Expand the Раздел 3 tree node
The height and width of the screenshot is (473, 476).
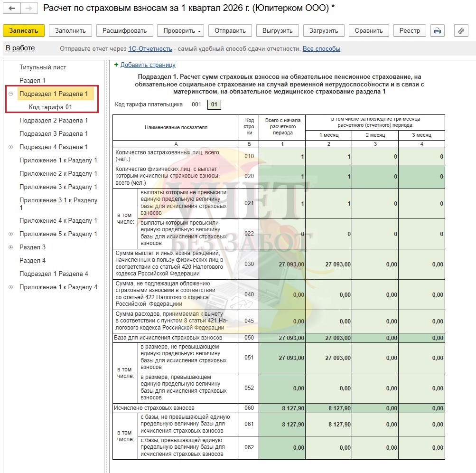pos(10,247)
